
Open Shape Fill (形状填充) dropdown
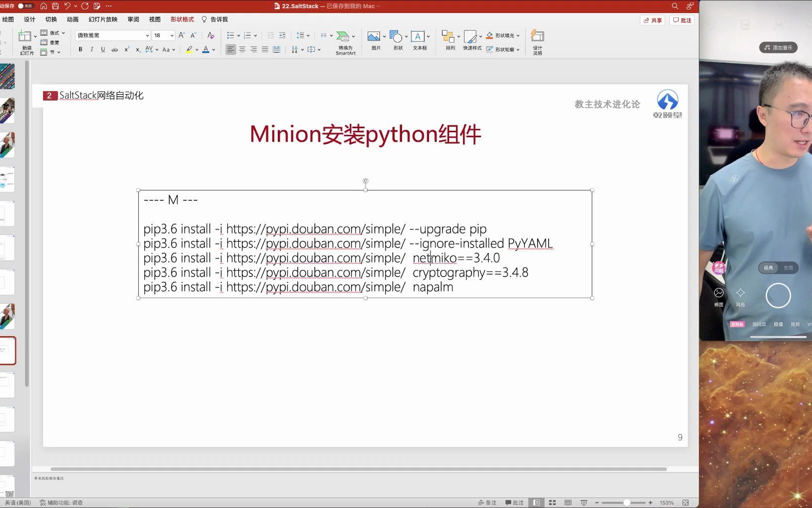503,36
